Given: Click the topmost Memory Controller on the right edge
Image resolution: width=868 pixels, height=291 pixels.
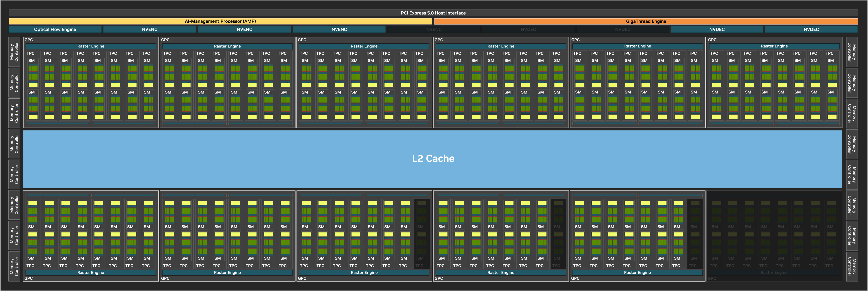Looking at the screenshot, I should 852,52.
